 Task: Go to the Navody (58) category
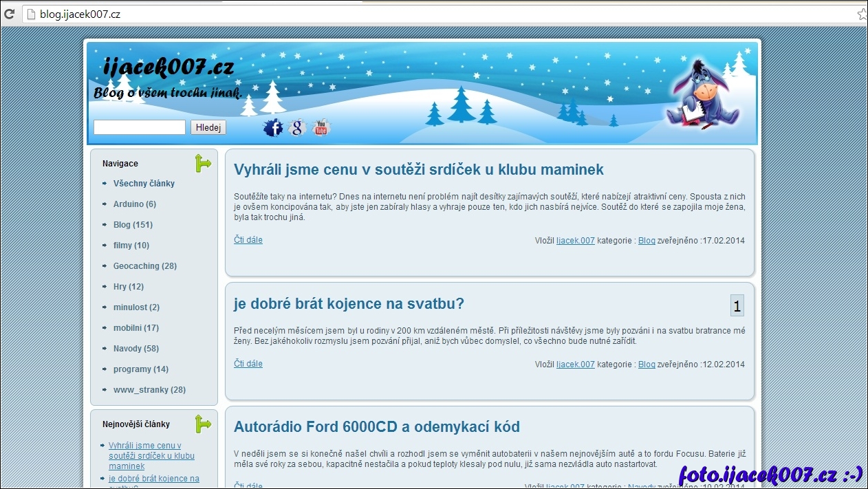[135, 349]
